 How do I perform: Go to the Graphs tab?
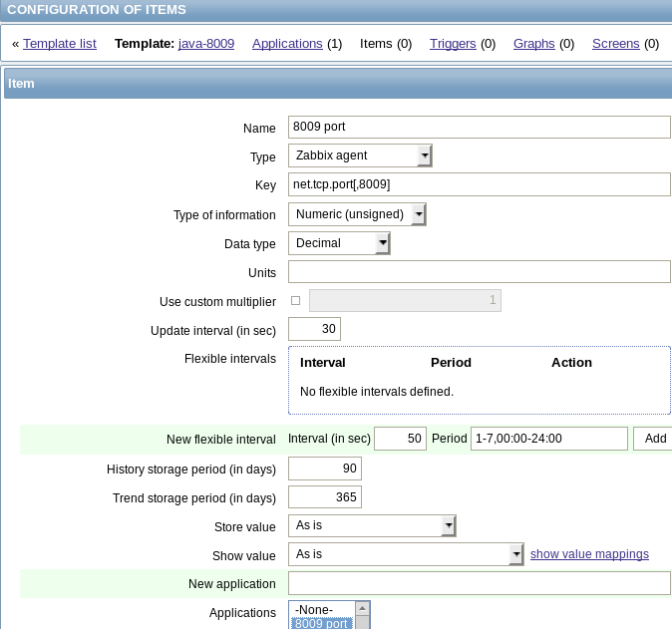[534, 44]
